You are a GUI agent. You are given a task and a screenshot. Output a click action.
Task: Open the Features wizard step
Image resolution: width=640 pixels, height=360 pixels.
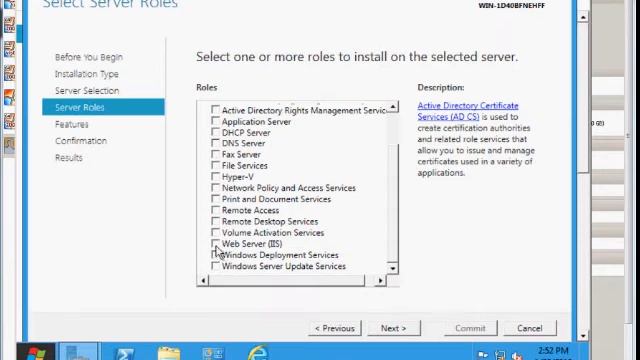tap(71, 124)
